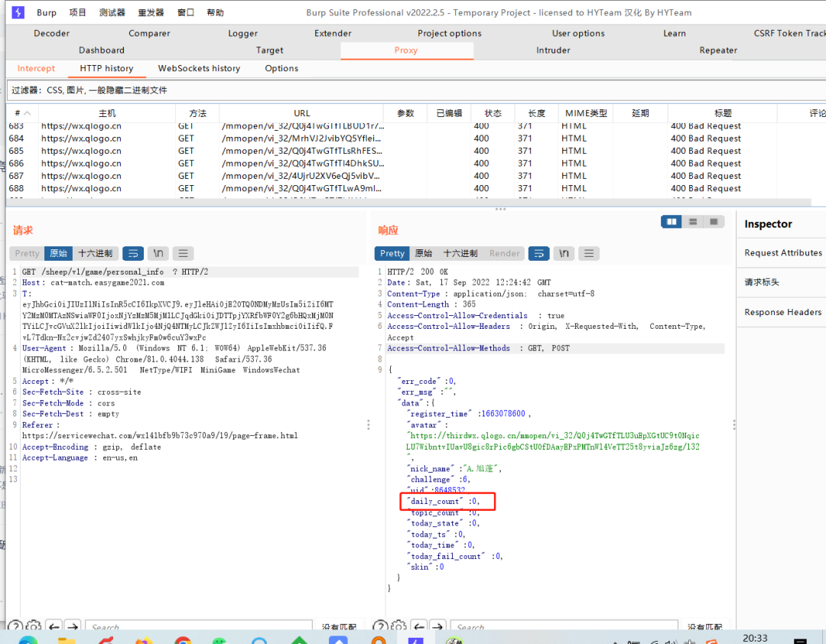Screen dimensions: 826x644
Task: Open response panel hamburger menu
Action: (x=589, y=253)
